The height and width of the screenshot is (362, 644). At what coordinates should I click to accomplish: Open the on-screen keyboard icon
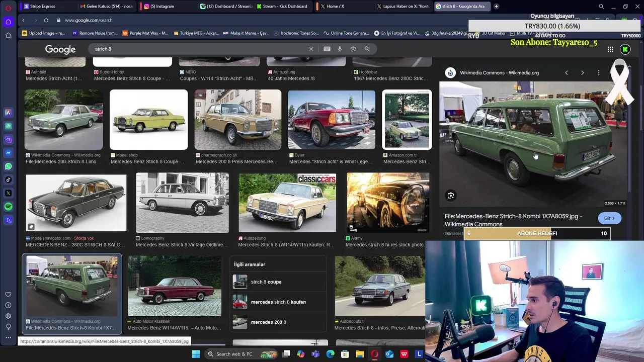tap(327, 49)
